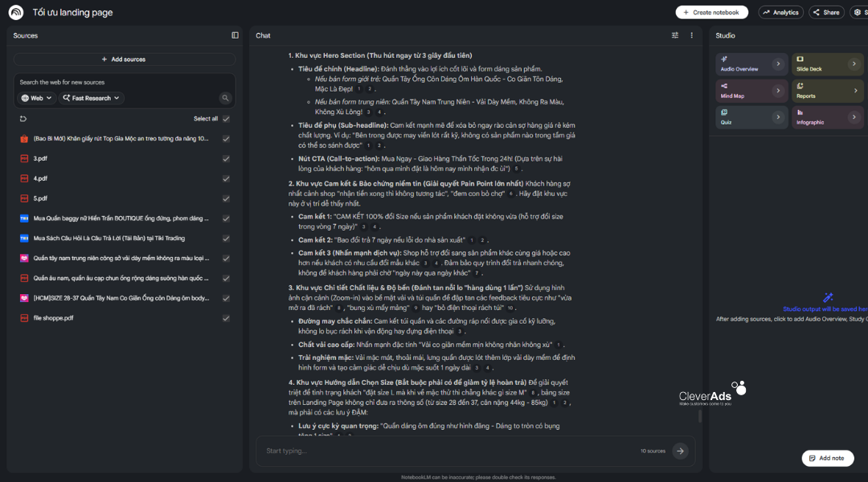
Task: Uncheck Mua Quần baggy nữ source checkbox
Action: point(226,219)
